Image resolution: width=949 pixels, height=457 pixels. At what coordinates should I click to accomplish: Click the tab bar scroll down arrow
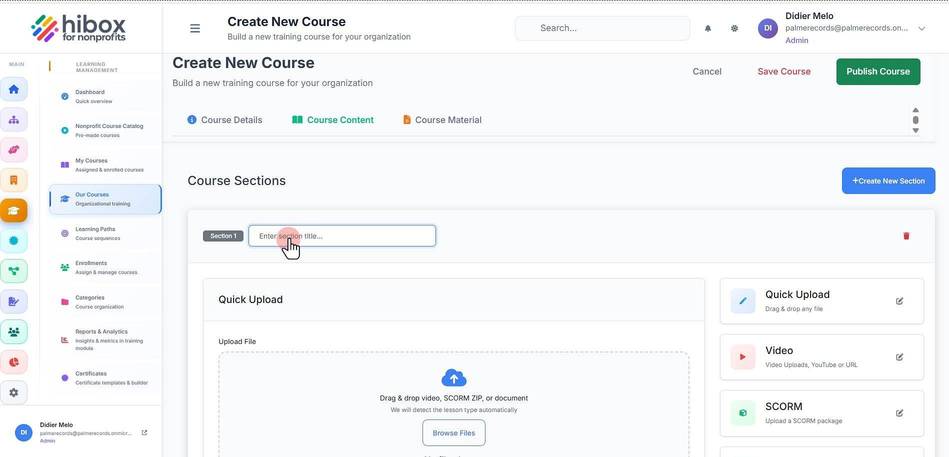[916, 130]
